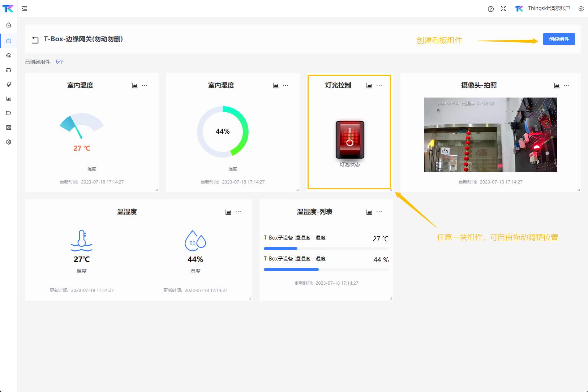This screenshot has height=392, width=588.
Task: Click the 27 ℃ temperature gauge dial
Action: 82,126
